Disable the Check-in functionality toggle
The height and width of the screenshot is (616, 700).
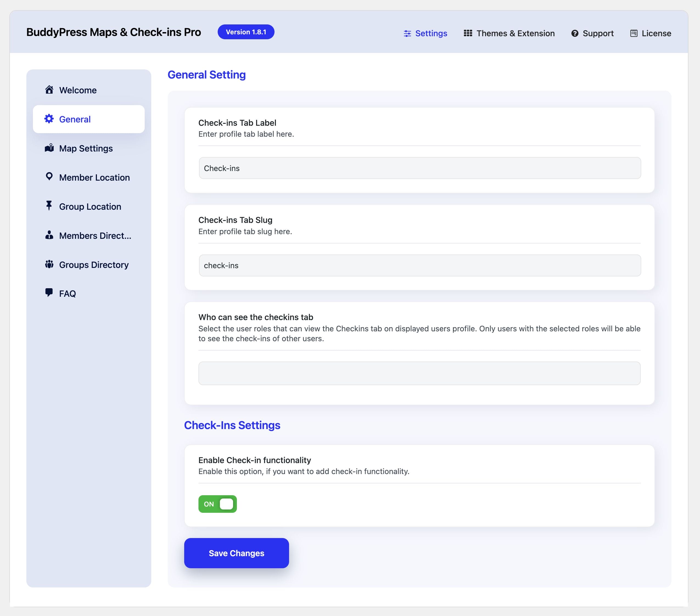point(217,504)
